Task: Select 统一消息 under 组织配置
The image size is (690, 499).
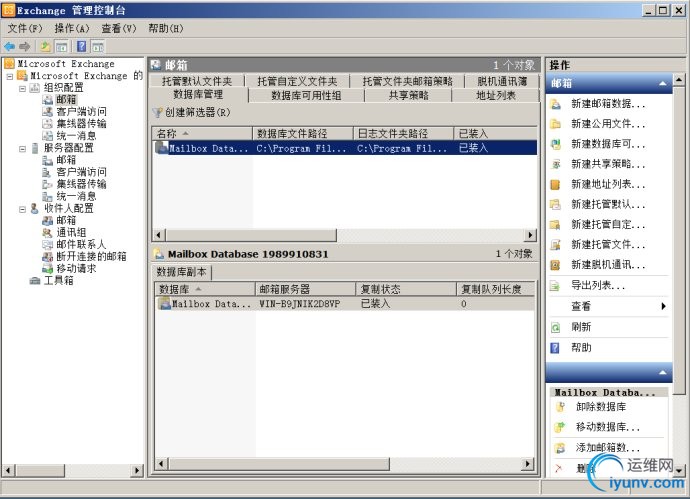Action: click(x=76, y=136)
